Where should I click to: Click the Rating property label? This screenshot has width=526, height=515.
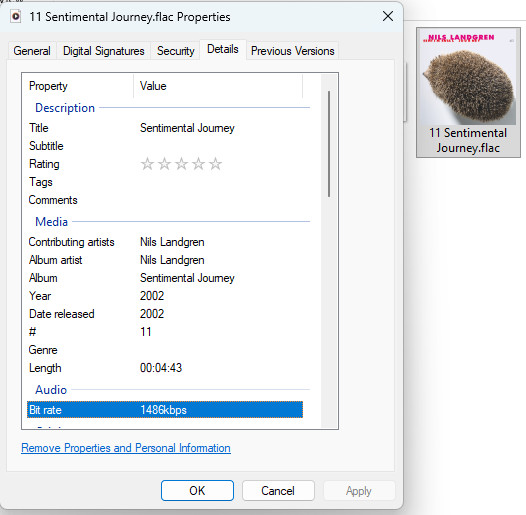pyautogui.click(x=44, y=164)
